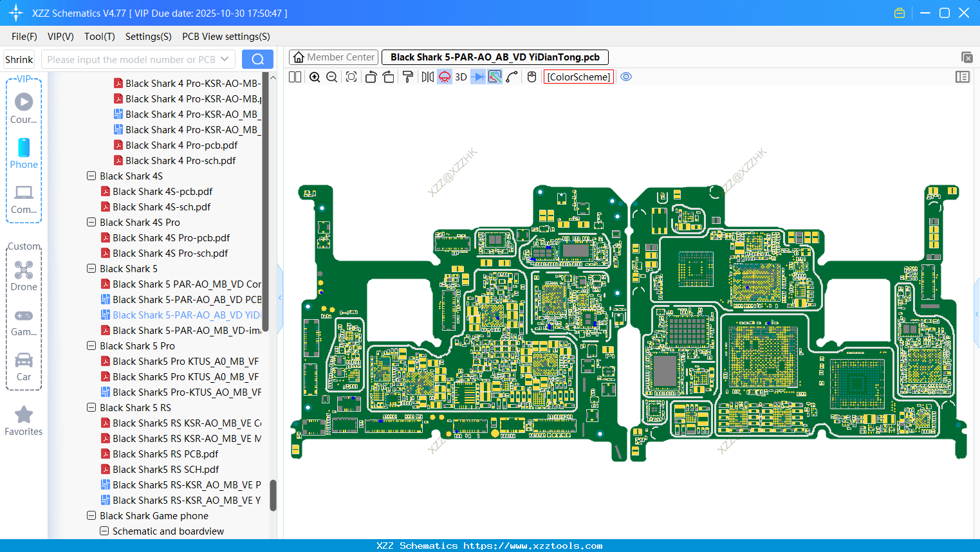Viewport: 980px width, 552px height.
Task: Collapse the Black Shark 5 RS section
Action: pyautogui.click(x=91, y=407)
